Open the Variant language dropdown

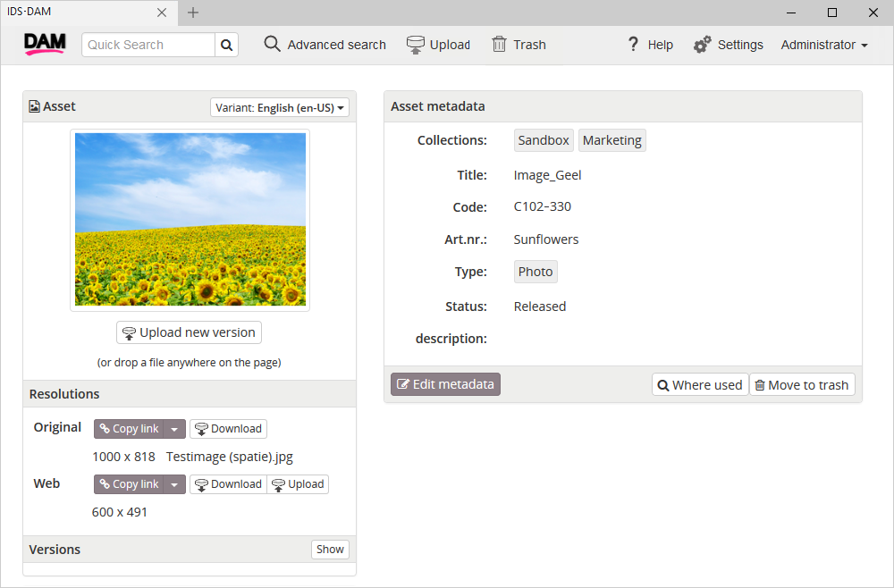click(279, 107)
